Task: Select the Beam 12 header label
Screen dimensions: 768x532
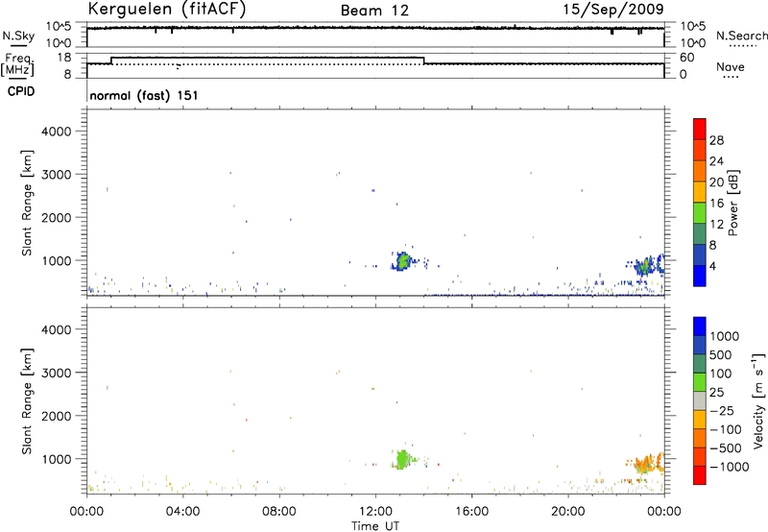Action: click(x=374, y=11)
